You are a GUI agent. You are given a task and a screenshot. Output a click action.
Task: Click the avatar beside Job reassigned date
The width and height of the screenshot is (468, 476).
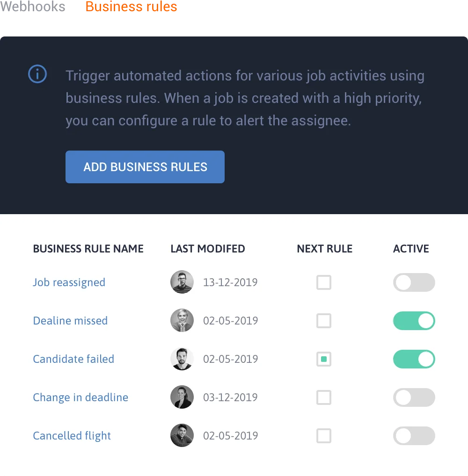(x=182, y=282)
